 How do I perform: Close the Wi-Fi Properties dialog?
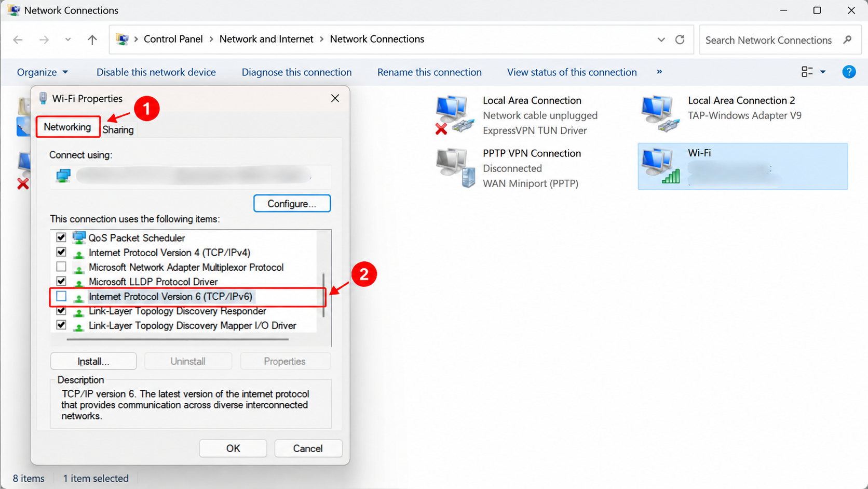(x=335, y=98)
